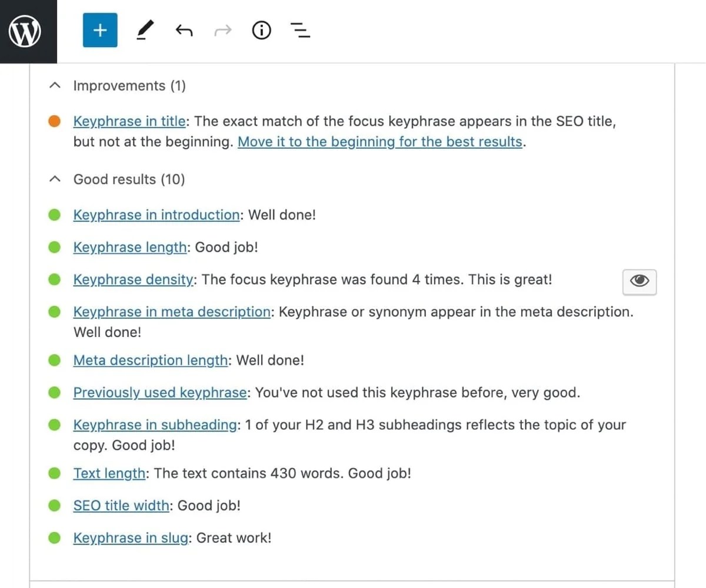Image resolution: width=706 pixels, height=588 pixels.
Task: Open the Previously used keyphrase link
Action: click(x=158, y=392)
